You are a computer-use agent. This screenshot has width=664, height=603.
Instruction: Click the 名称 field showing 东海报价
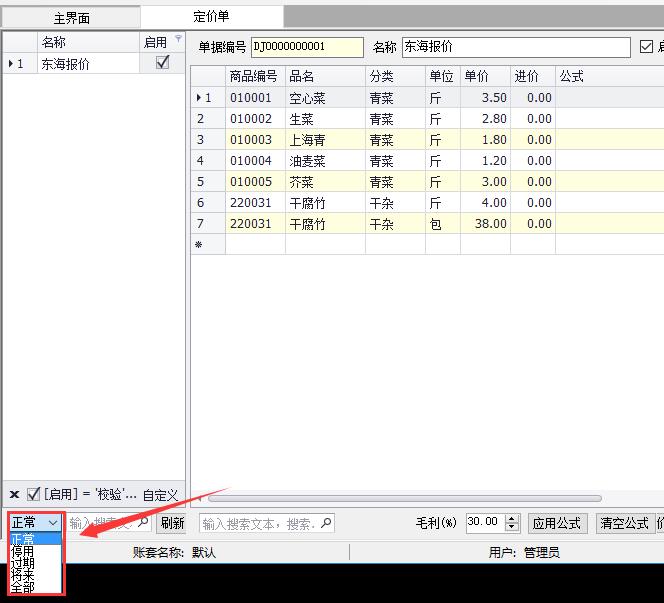click(x=516, y=47)
